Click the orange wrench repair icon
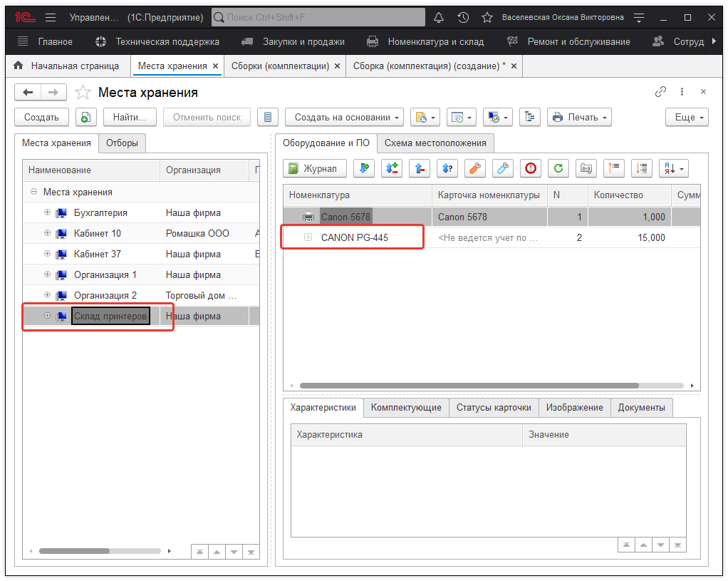Screen dimensions: 728x581 (475, 168)
